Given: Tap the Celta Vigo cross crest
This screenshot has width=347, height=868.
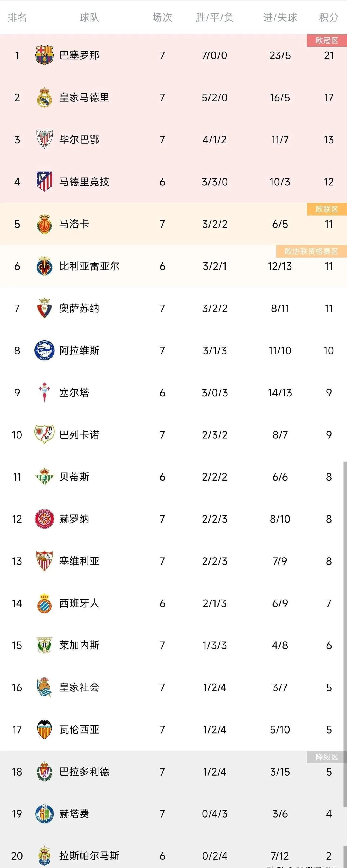Looking at the screenshot, I should 44,393.
